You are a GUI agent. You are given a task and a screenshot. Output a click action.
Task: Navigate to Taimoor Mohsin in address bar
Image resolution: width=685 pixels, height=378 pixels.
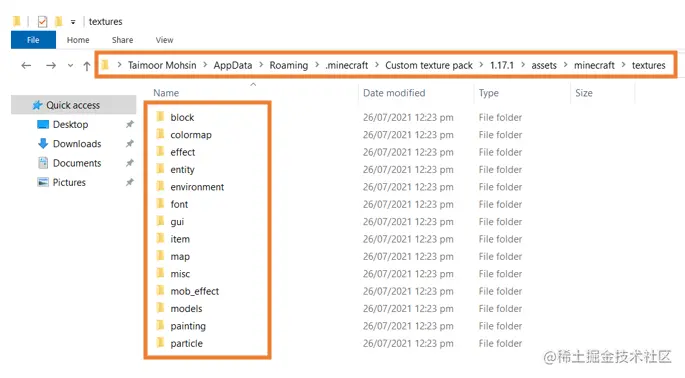(162, 65)
